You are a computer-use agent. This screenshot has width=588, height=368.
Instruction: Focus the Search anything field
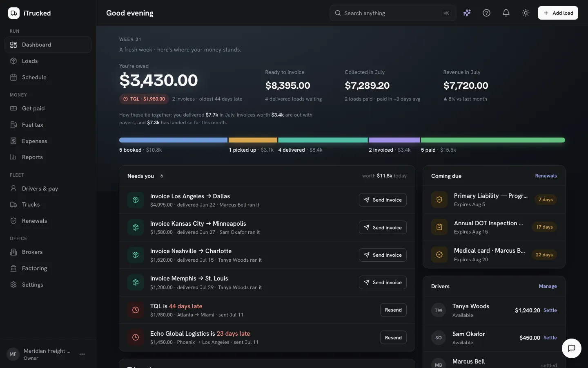click(x=393, y=13)
